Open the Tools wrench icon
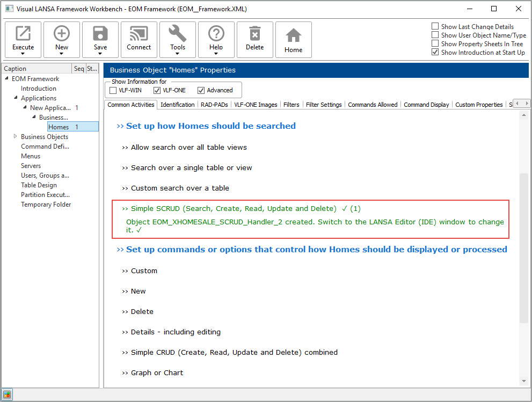The height and width of the screenshot is (402, 532). [x=178, y=34]
